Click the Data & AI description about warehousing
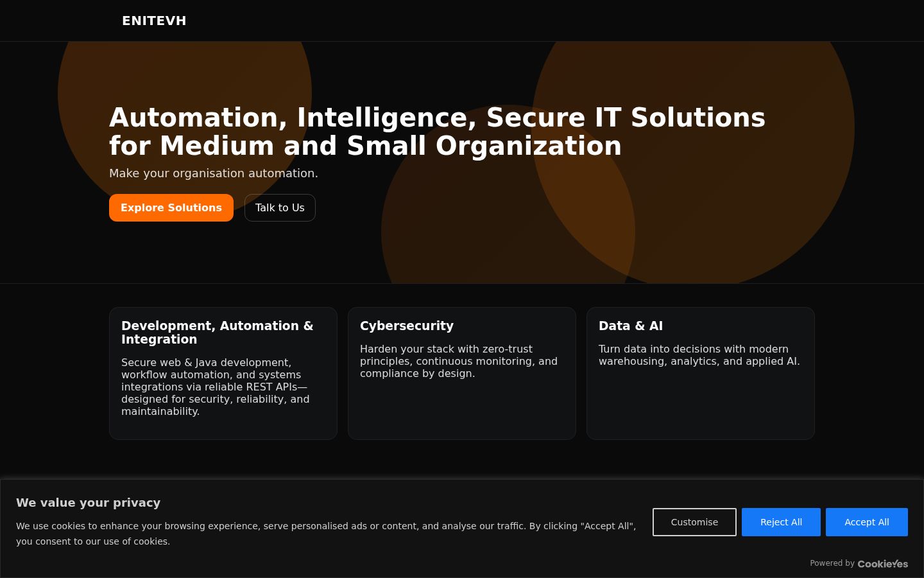 click(x=699, y=355)
